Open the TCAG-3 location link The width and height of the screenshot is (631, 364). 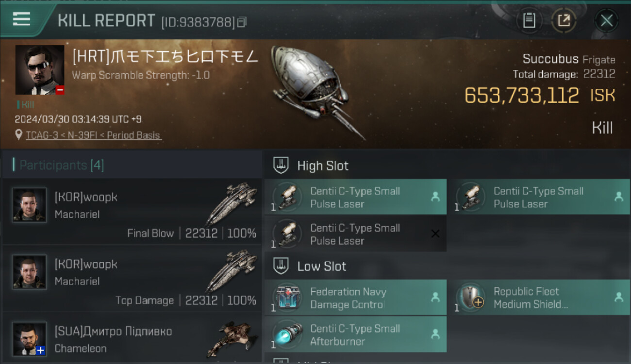(x=93, y=135)
